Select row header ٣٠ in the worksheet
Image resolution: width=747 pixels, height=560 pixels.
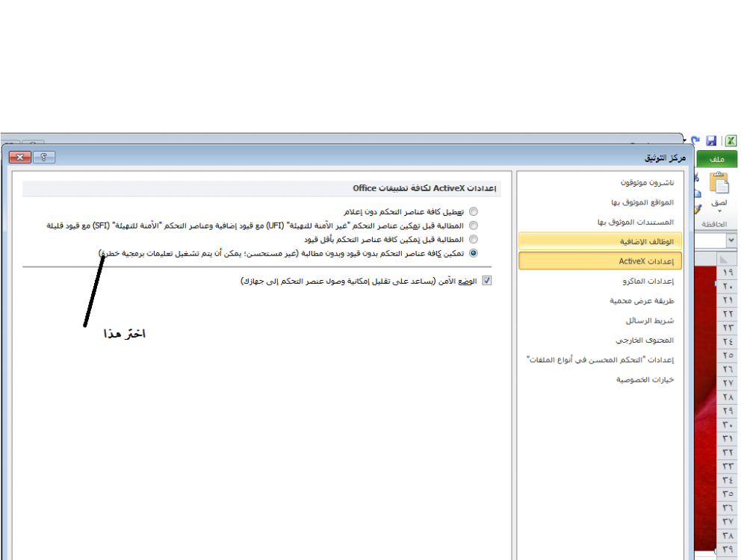click(727, 424)
